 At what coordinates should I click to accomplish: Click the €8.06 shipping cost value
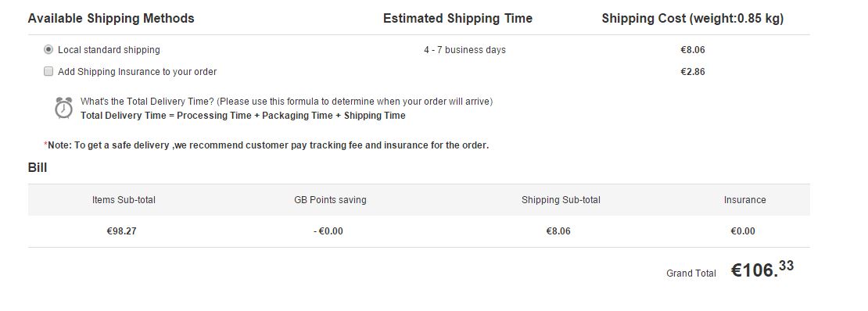click(693, 50)
